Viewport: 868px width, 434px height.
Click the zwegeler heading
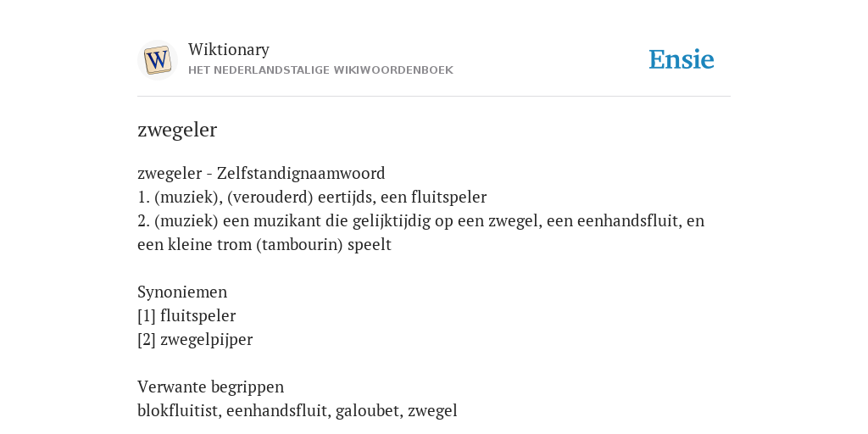[x=177, y=130]
